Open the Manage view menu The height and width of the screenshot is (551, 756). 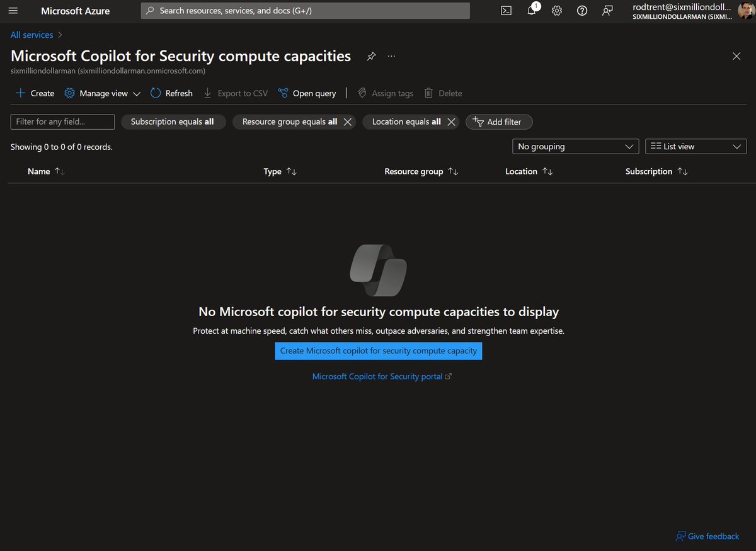point(103,93)
